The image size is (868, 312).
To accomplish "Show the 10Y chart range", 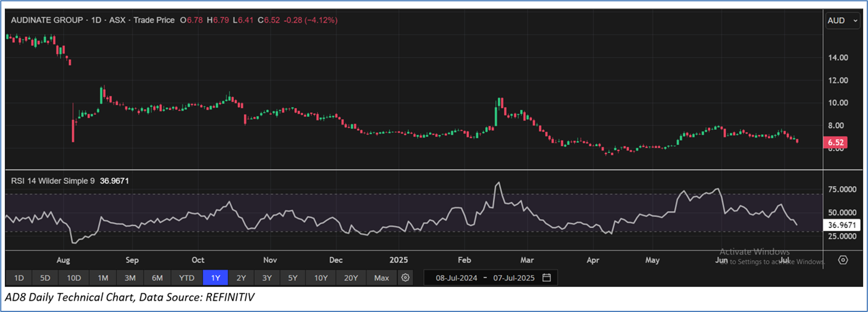I will (x=321, y=277).
